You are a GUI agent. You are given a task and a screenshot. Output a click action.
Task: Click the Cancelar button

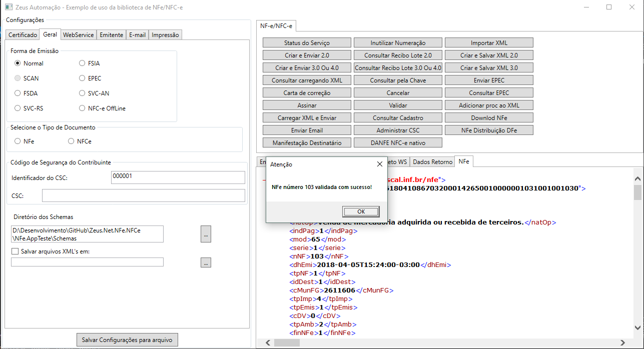(398, 93)
